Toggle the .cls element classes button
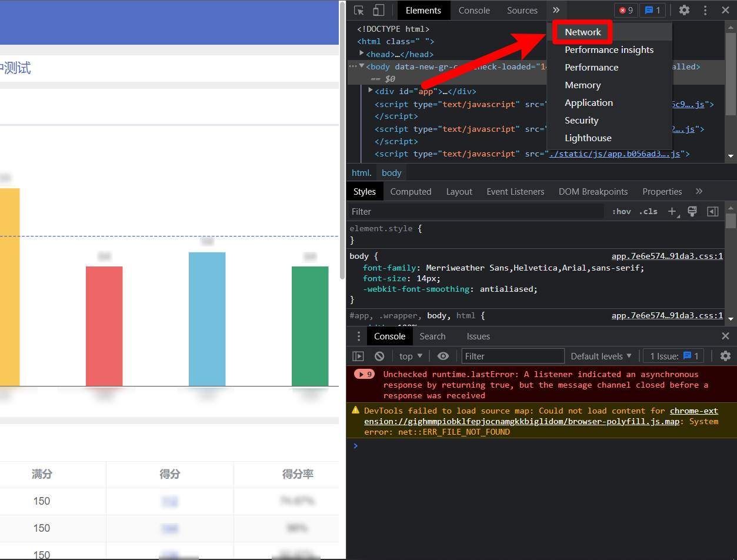The width and height of the screenshot is (737, 560). pyautogui.click(x=649, y=212)
